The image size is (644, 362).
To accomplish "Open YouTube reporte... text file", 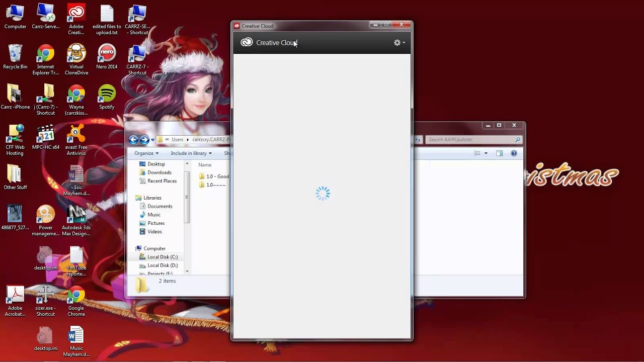I will 76,261.
